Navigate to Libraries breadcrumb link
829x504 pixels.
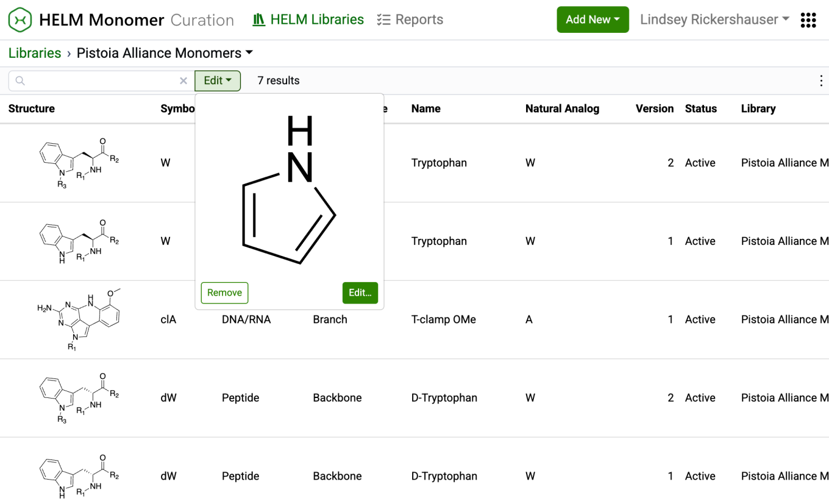coord(35,53)
